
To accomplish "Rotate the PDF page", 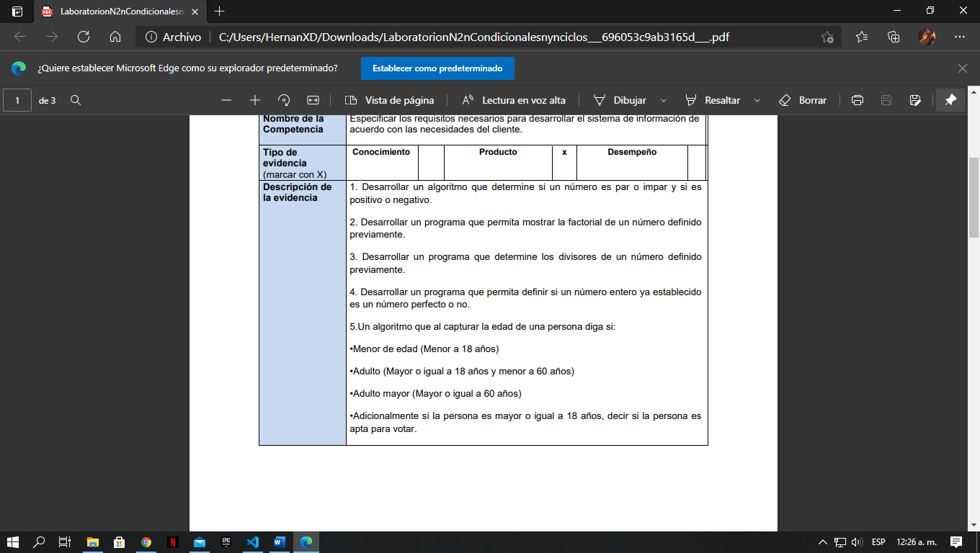I will click(284, 100).
